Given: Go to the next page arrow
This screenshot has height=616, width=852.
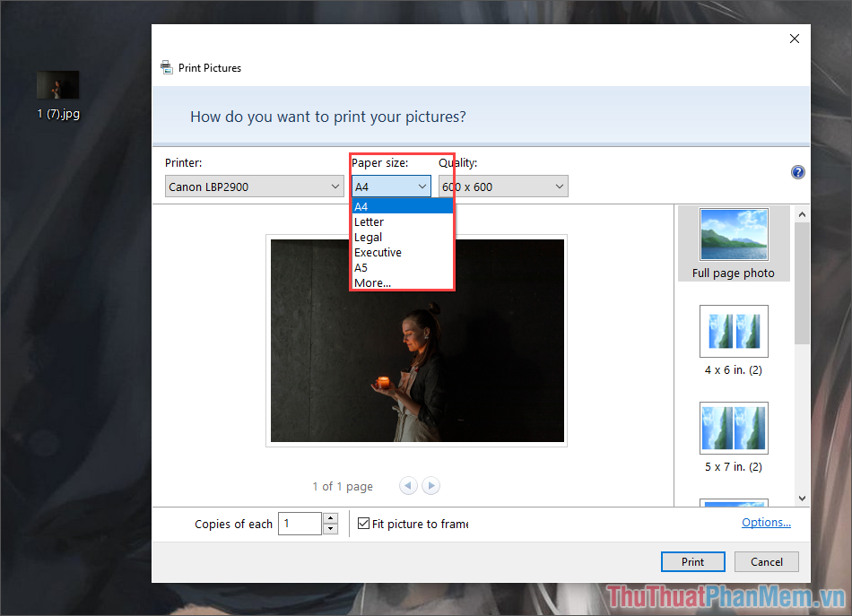Looking at the screenshot, I should click(x=430, y=486).
